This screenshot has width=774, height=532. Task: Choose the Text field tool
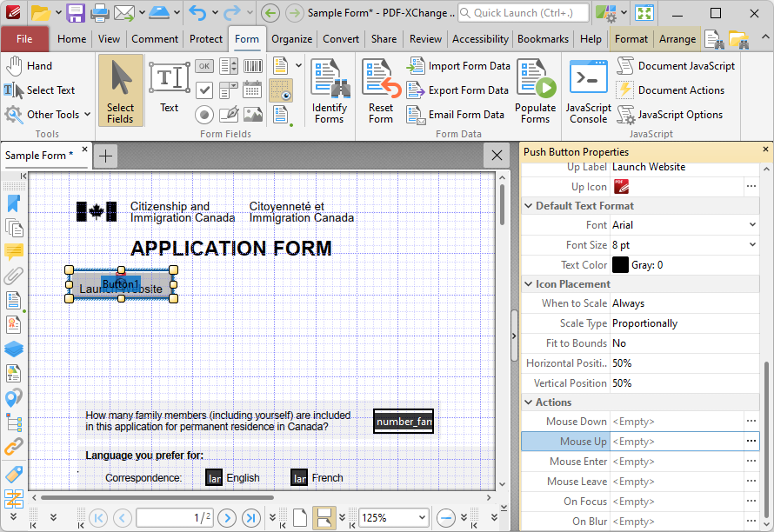pyautogui.click(x=170, y=87)
